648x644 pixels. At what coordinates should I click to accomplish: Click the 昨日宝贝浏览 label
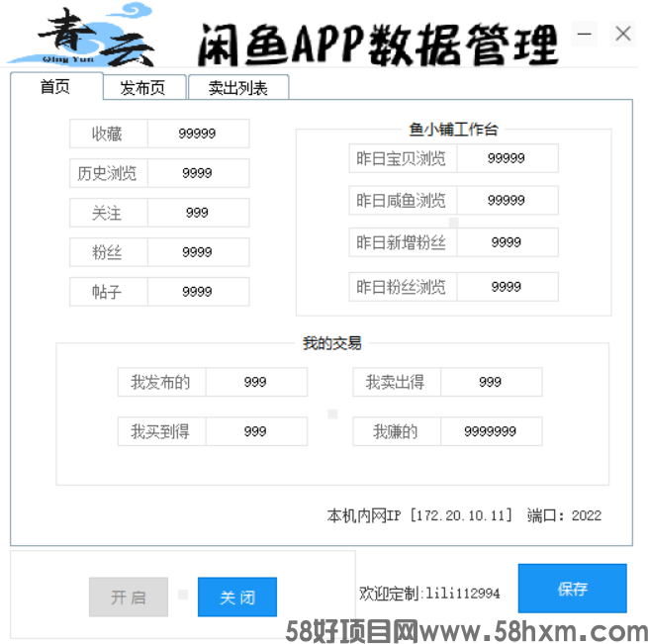tap(402, 158)
